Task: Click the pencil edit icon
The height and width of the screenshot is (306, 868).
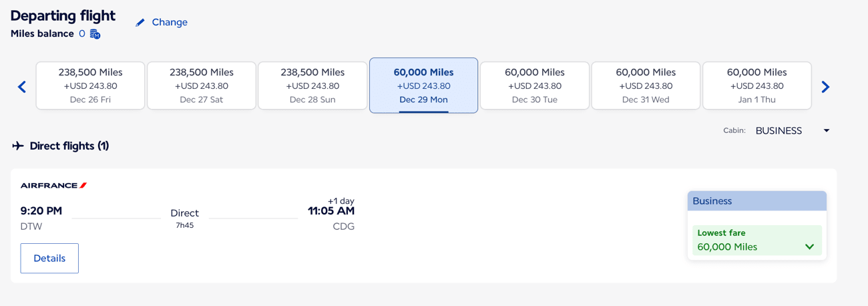Action: (140, 23)
